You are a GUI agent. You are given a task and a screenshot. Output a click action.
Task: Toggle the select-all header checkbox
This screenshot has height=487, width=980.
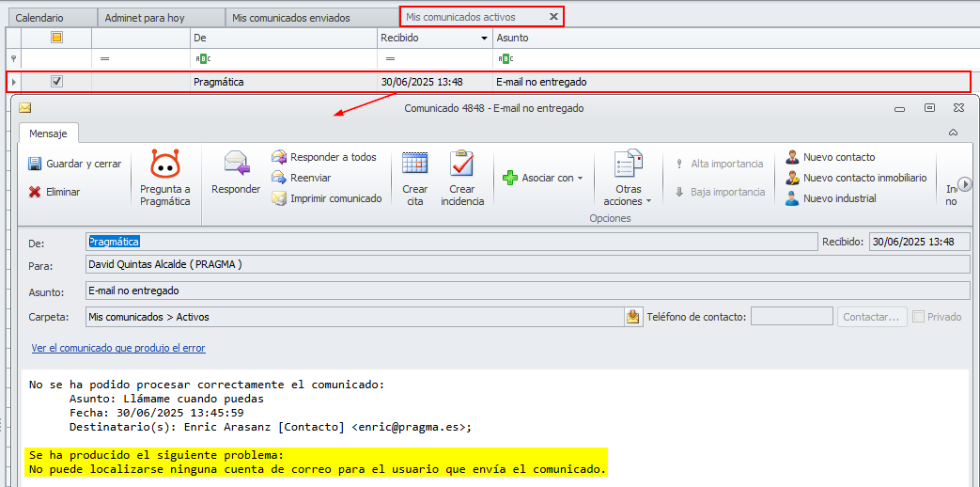tap(56, 38)
